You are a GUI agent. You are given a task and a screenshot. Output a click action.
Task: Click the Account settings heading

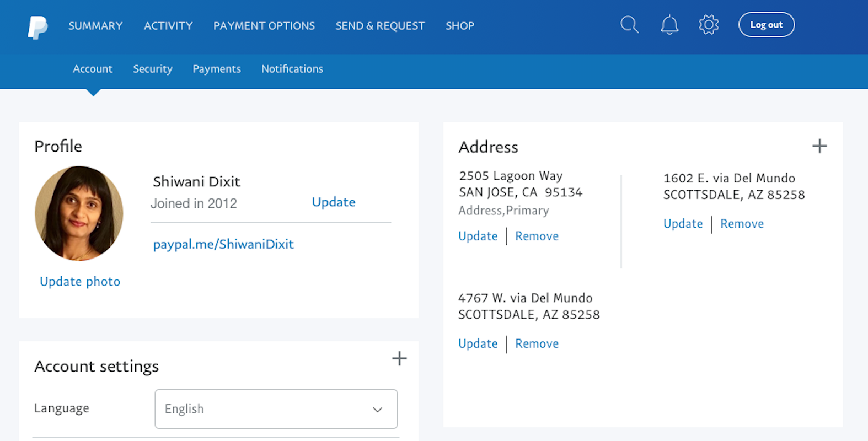pos(97,367)
